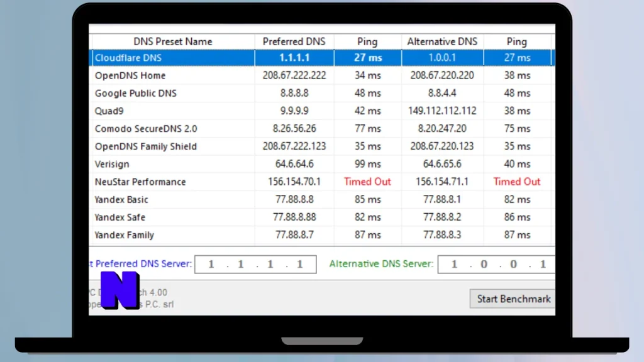Click the 9.9.9.9 address cell
The image size is (644, 362).
point(294,111)
